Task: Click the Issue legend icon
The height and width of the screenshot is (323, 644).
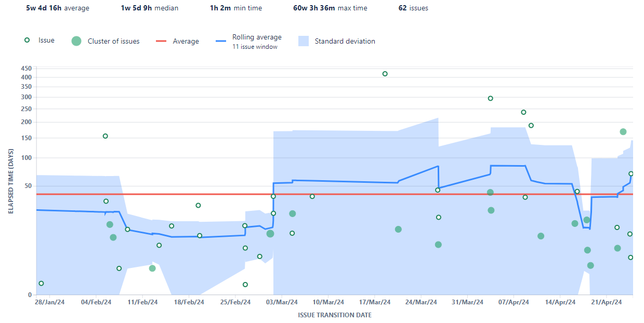Action: tap(27, 40)
